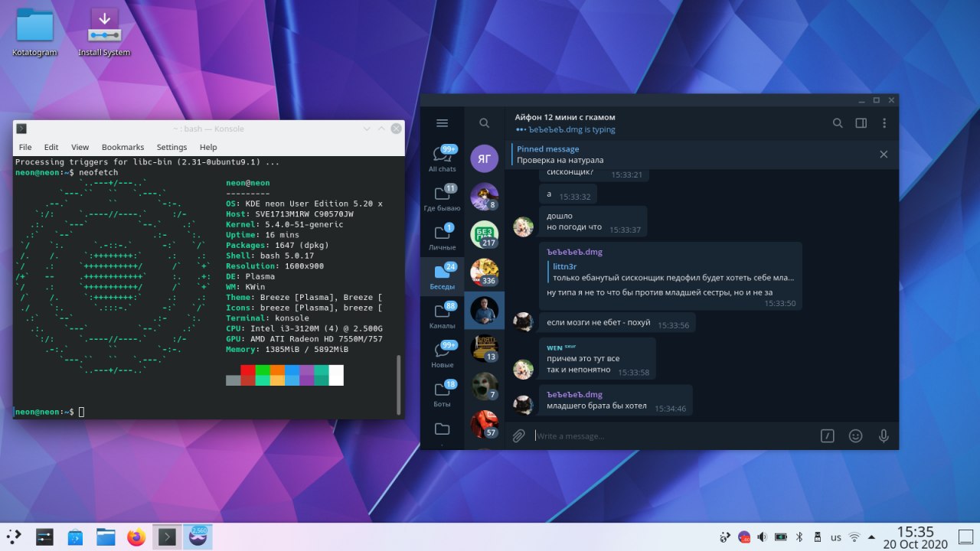
Task: Open Konsole Help menu
Action: (x=208, y=147)
